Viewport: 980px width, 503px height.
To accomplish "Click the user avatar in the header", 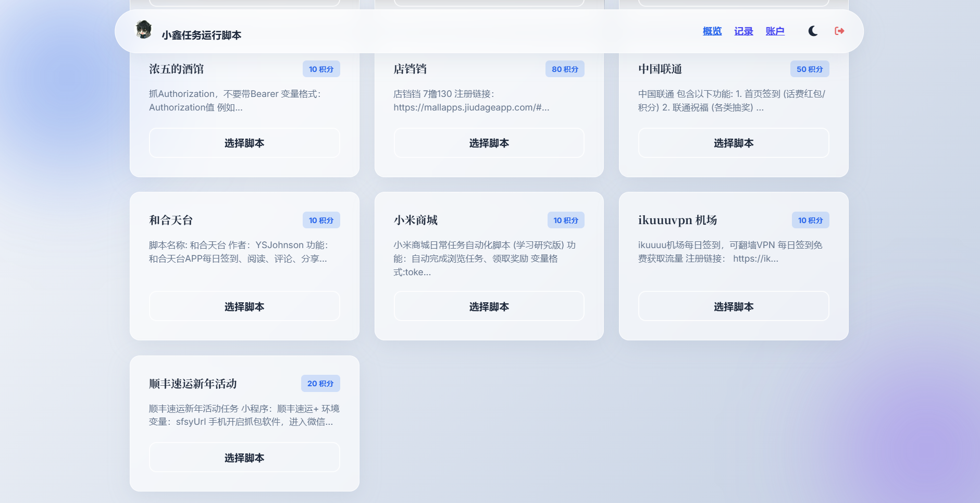I will point(144,31).
